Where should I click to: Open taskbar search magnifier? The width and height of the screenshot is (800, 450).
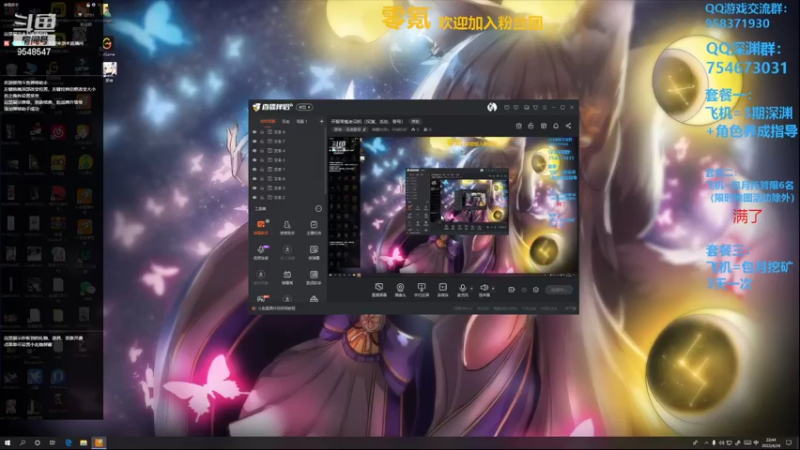point(22,442)
